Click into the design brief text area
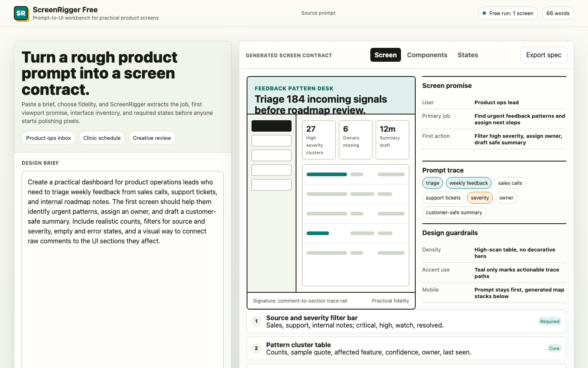This screenshot has width=588, height=368. [x=122, y=270]
